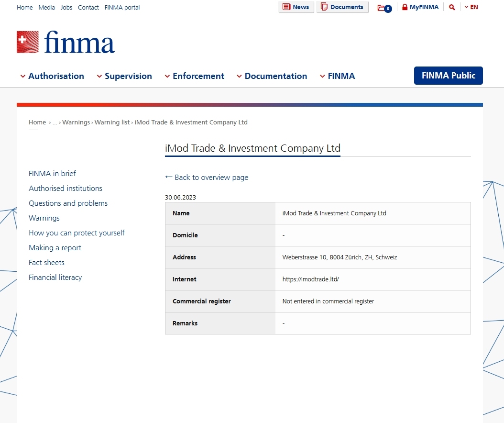Expand the FINMA main navigation item
Screen dimensions: 504x423
click(337, 76)
